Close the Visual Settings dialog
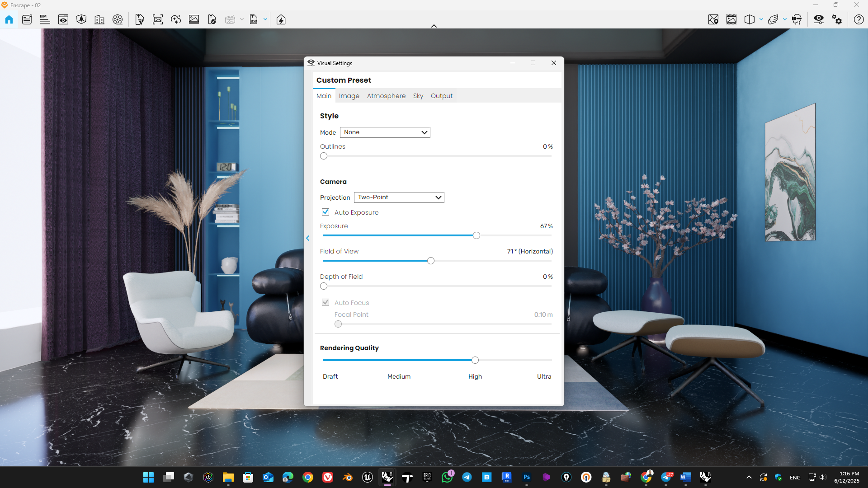The height and width of the screenshot is (488, 868). [554, 63]
